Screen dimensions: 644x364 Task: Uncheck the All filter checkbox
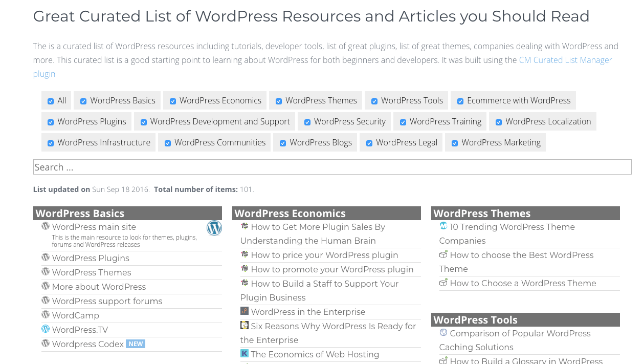pyautogui.click(x=50, y=100)
